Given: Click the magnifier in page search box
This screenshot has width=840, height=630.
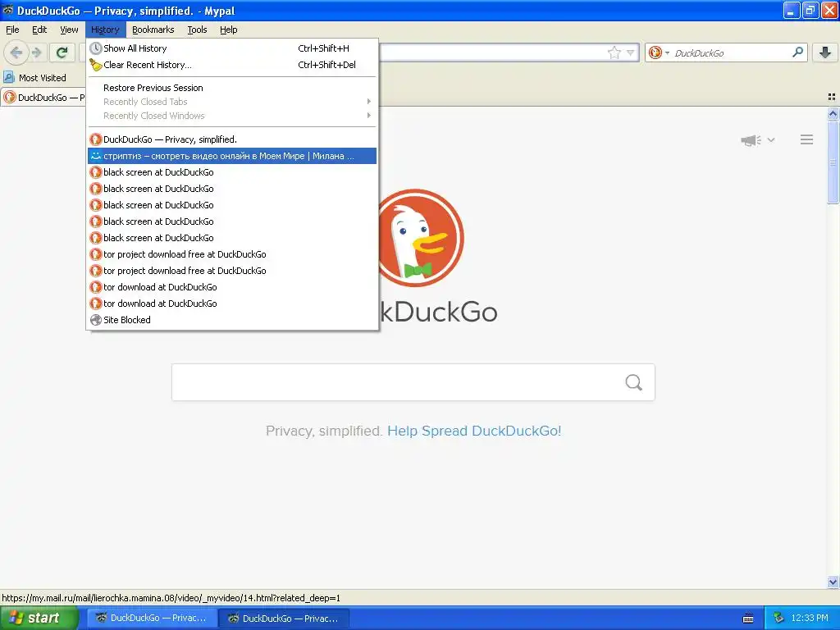Looking at the screenshot, I should [x=634, y=382].
